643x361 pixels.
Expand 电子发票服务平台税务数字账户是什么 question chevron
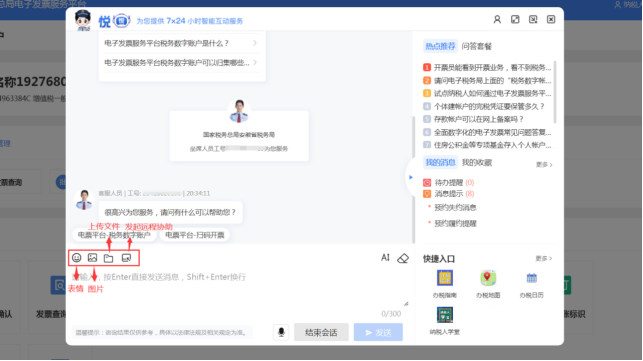[x=255, y=43]
